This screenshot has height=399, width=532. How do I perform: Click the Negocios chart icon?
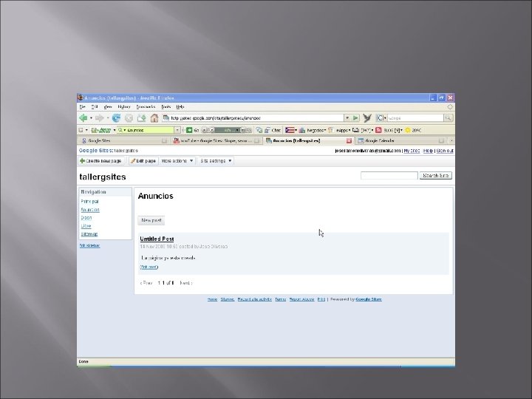pyautogui.click(x=302, y=130)
